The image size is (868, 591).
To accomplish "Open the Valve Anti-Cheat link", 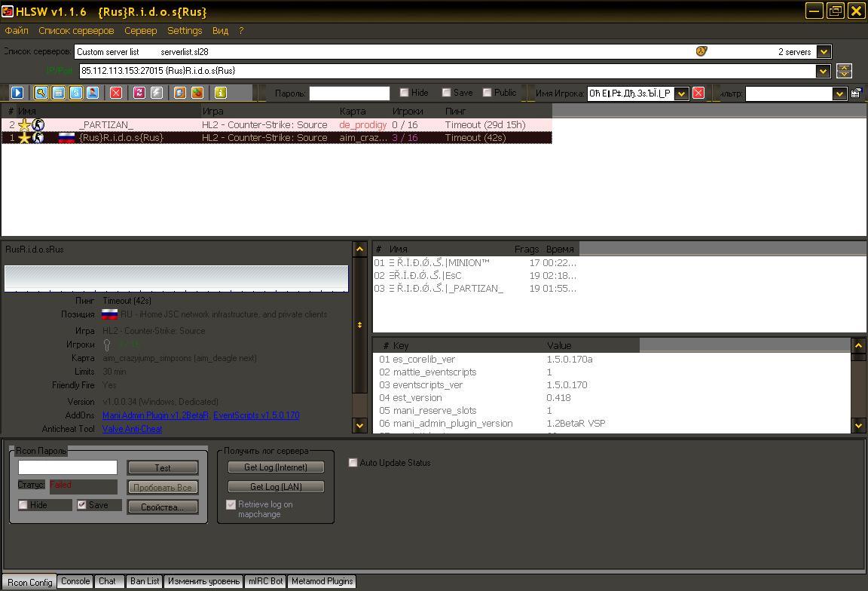I will (132, 429).
